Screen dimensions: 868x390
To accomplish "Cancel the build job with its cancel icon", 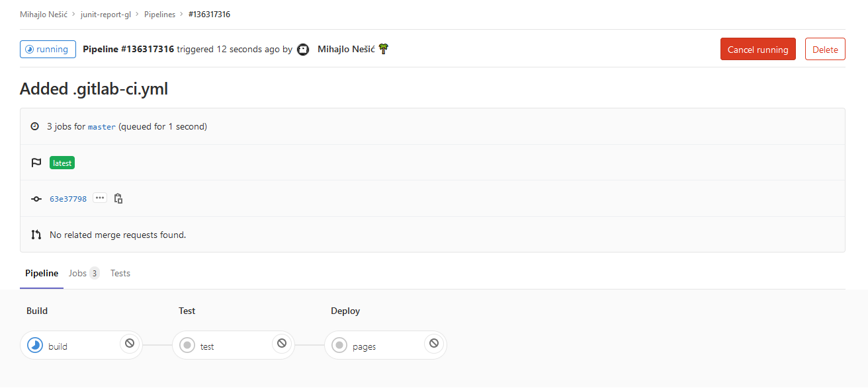I will coord(130,343).
